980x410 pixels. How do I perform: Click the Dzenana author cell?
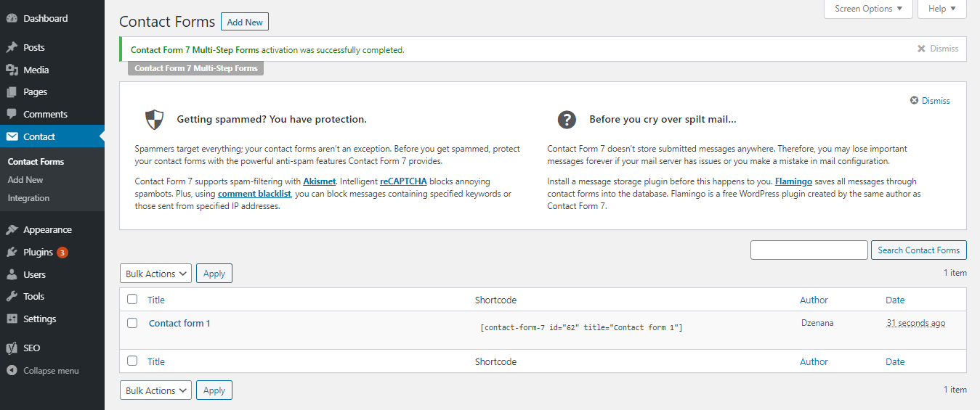[x=817, y=323]
